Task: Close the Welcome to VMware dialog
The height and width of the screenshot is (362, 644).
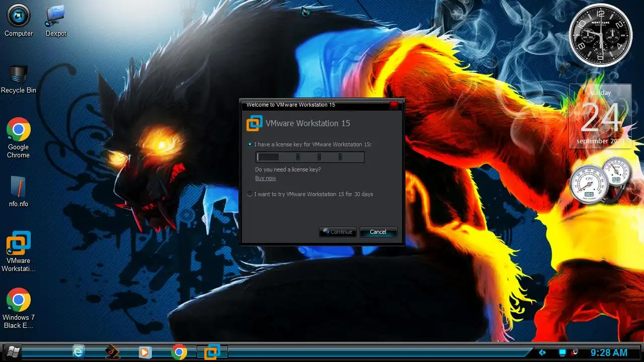Action: [x=394, y=105]
